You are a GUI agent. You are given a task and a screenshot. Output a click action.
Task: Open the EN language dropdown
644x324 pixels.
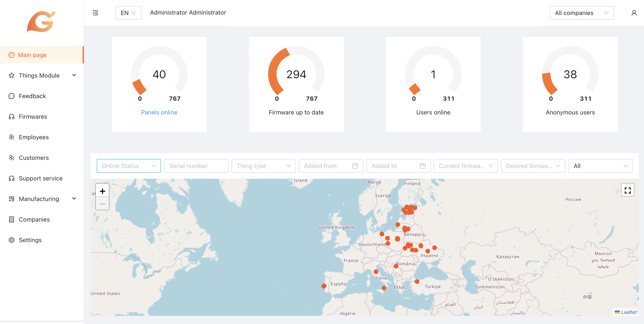128,13
